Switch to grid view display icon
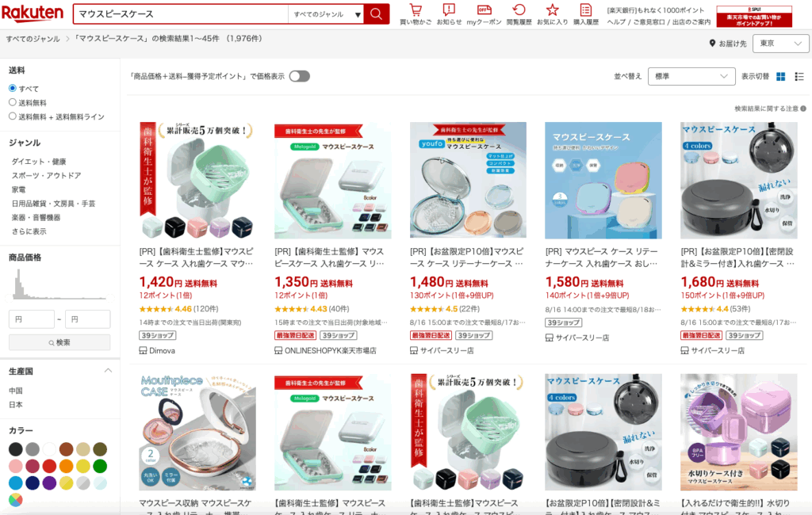This screenshot has height=515, width=812. [781, 77]
